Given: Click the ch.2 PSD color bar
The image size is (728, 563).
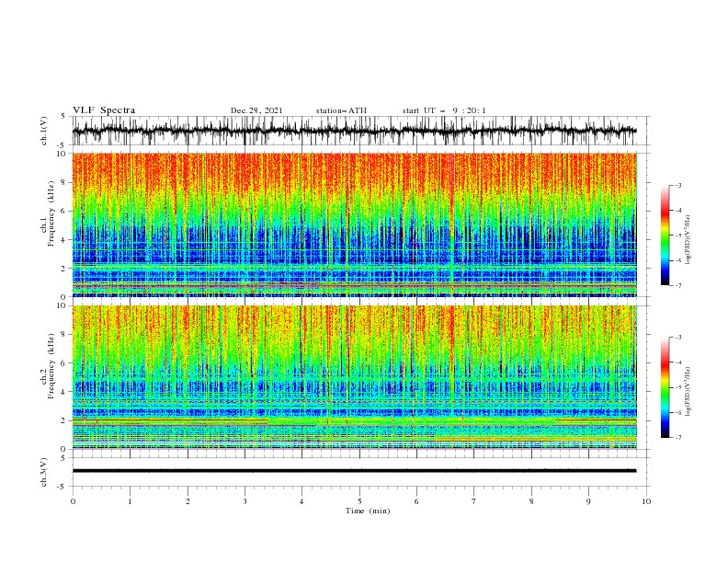Looking at the screenshot, I should pyautogui.click(x=665, y=387).
